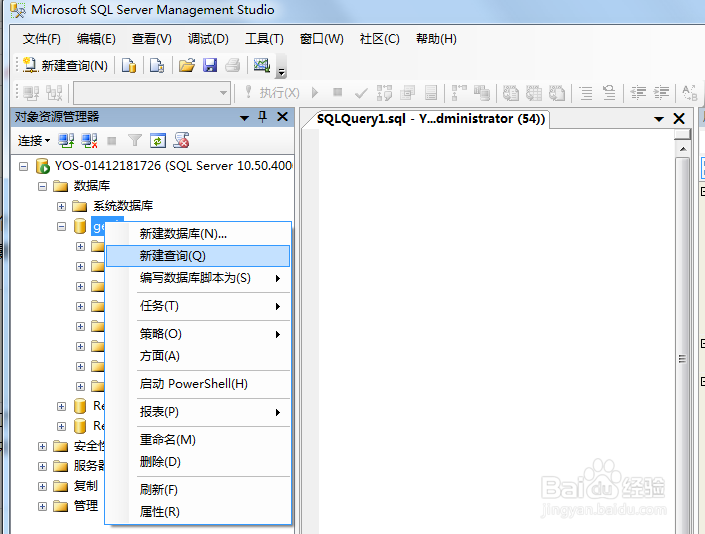Screen dimensions: 705x534
Task: Open the 帮助(H) menu
Action: pyautogui.click(x=436, y=39)
